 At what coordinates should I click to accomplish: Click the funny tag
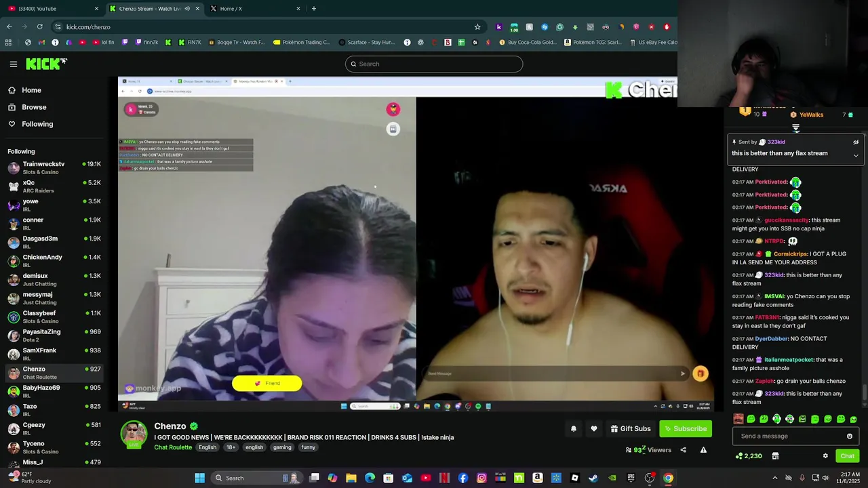309,447
